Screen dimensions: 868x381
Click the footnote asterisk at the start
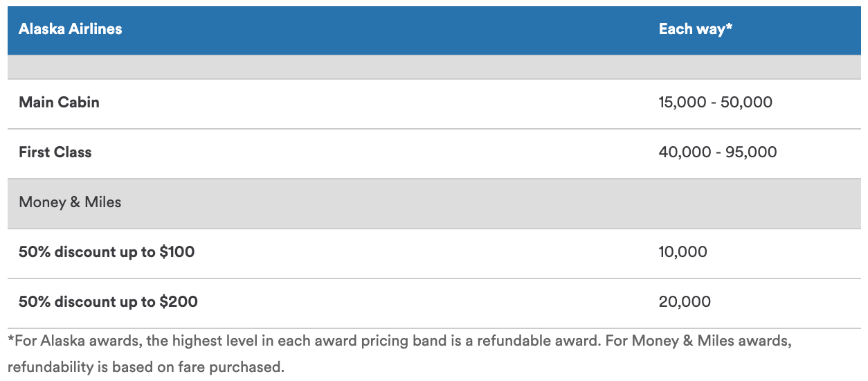coord(11,339)
